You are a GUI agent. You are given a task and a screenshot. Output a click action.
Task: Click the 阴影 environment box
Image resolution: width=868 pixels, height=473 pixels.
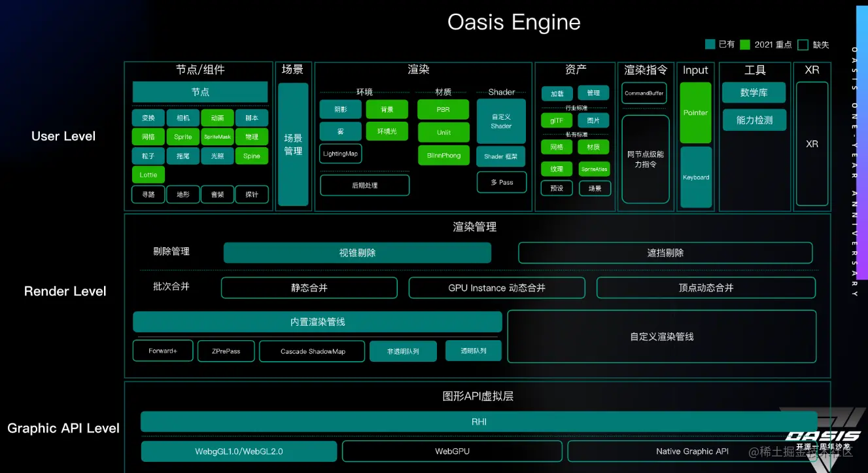(341, 109)
